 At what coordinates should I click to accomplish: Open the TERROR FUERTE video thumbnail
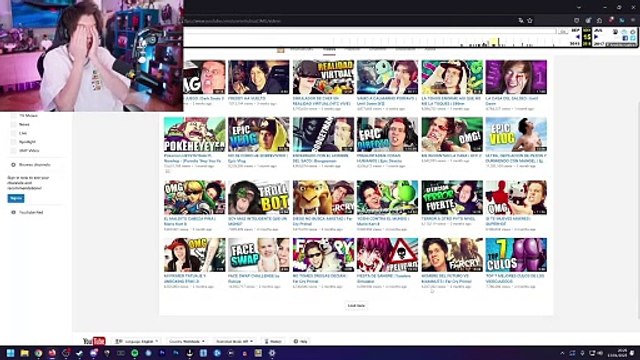click(x=452, y=198)
